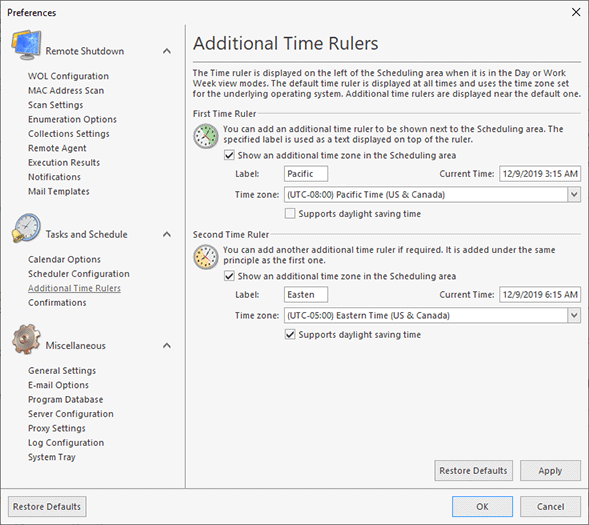Disable daylight saving for Eastern ruler
589x525 pixels.
pos(290,335)
